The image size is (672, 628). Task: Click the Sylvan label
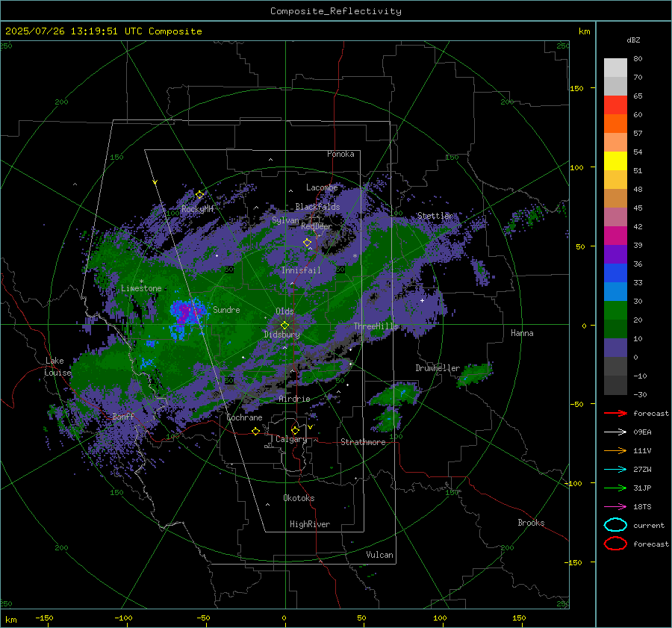pos(285,220)
